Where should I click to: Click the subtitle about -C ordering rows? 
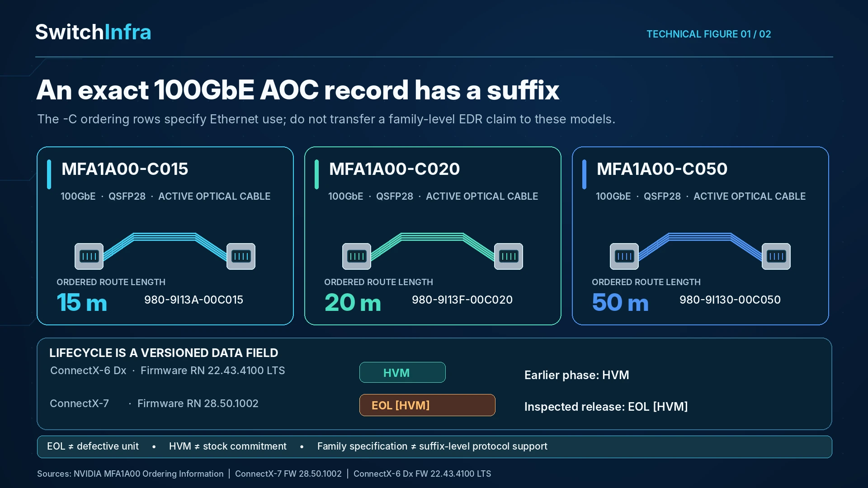(326, 119)
